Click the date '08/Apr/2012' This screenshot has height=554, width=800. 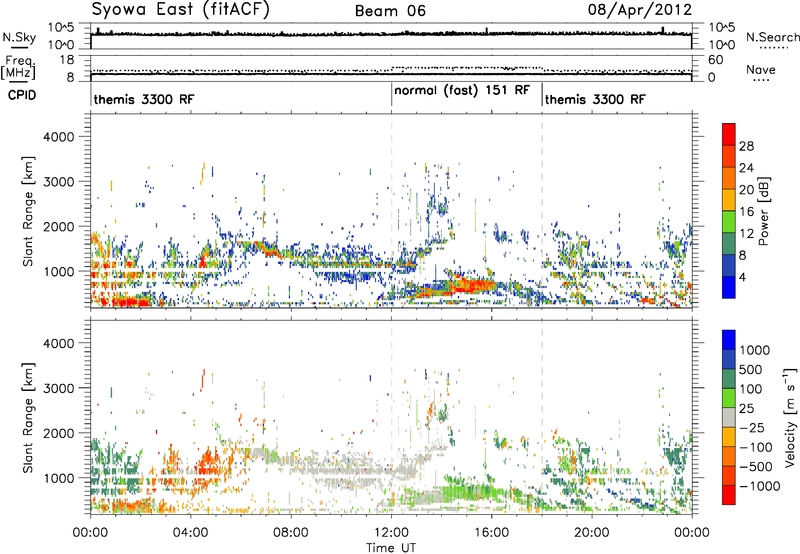pos(640,10)
